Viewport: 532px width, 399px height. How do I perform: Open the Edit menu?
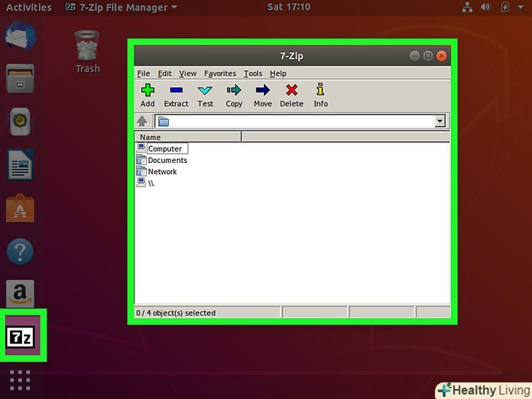pyautogui.click(x=164, y=73)
